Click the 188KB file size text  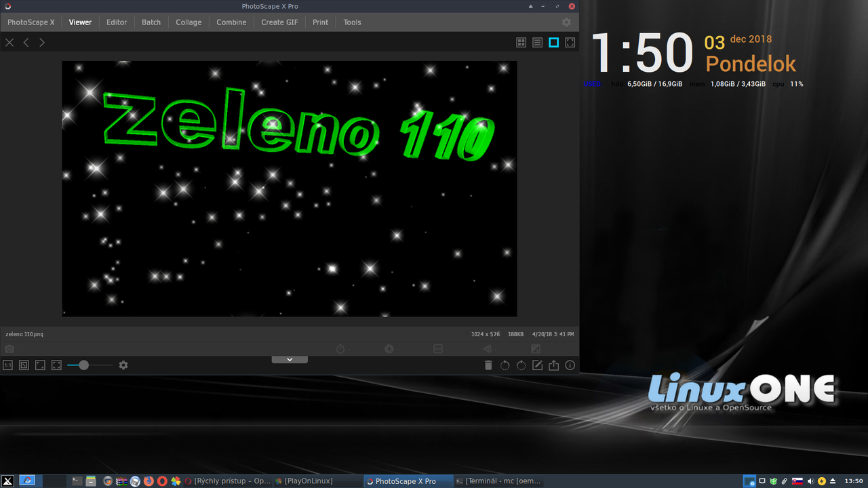tap(516, 334)
